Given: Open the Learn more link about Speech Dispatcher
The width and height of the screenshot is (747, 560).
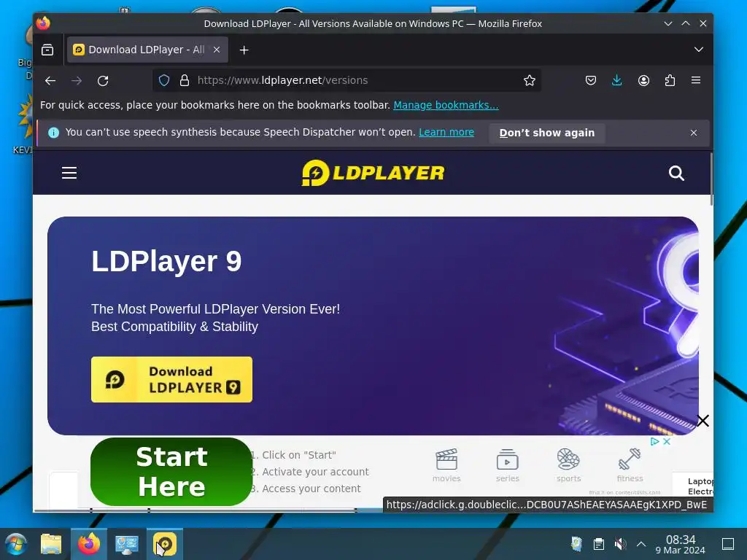Looking at the screenshot, I should (x=446, y=133).
